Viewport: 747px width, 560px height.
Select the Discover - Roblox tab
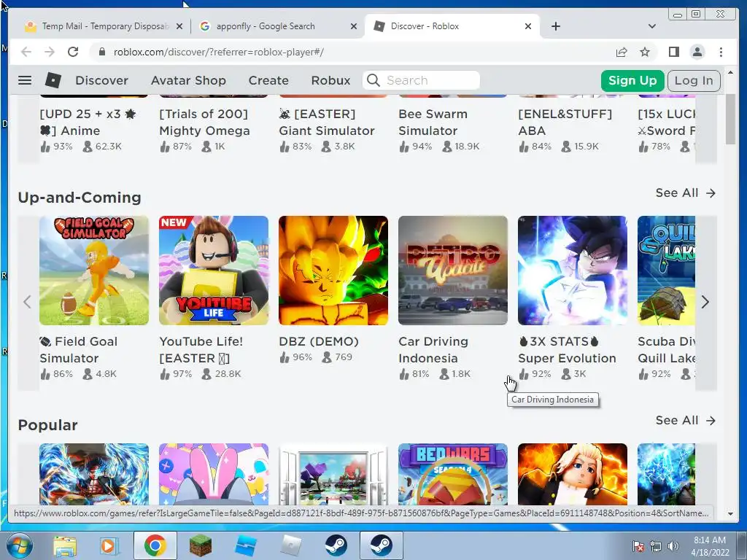[452, 26]
